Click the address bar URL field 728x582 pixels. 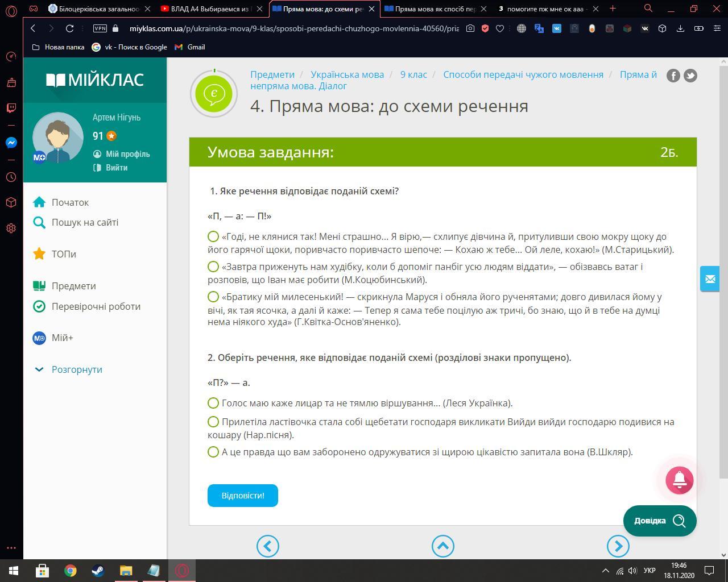293,28
